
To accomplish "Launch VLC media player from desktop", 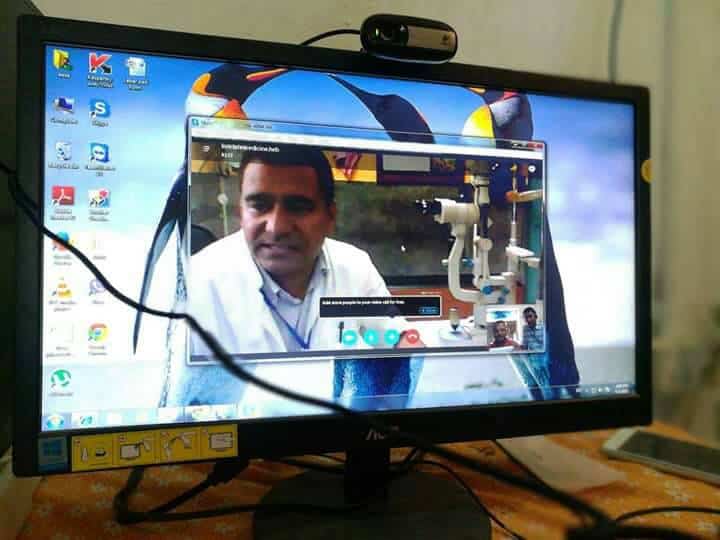I will coord(62,290).
